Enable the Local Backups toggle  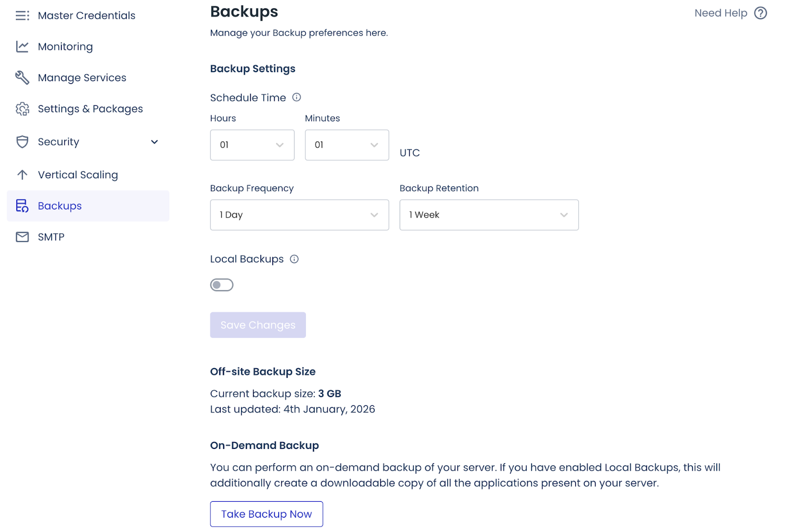(222, 285)
